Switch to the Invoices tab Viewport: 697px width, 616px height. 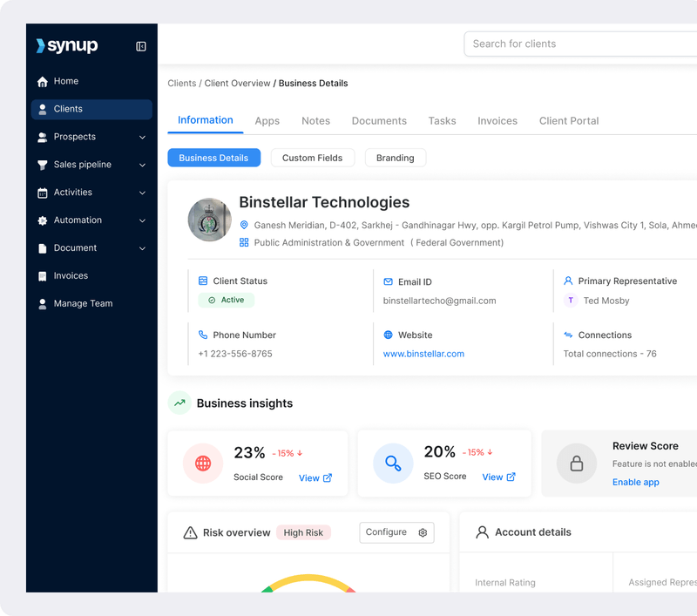[x=497, y=121]
